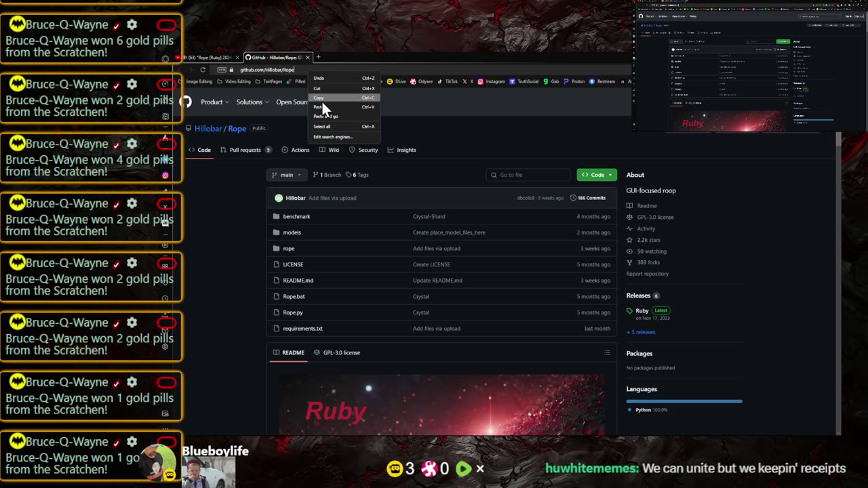Expand the Solutions navigation menu

coord(252,102)
